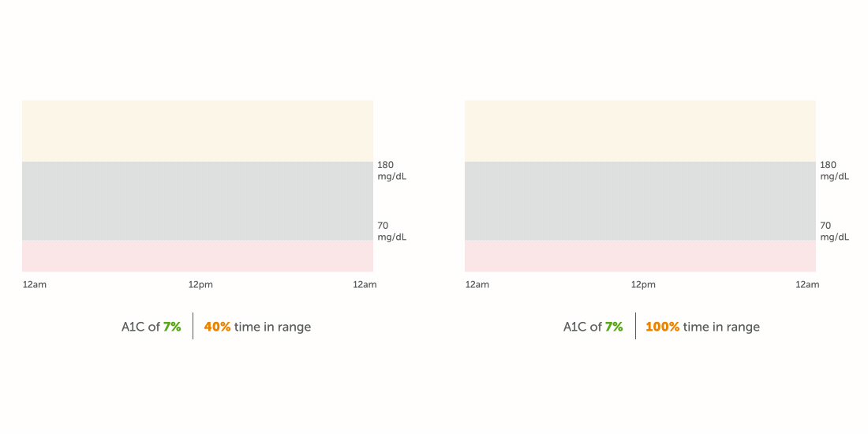The height and width of the screenshot is (434, 868).
Task: Click the starting 12am marker on left chart
Action: [34, 285]
